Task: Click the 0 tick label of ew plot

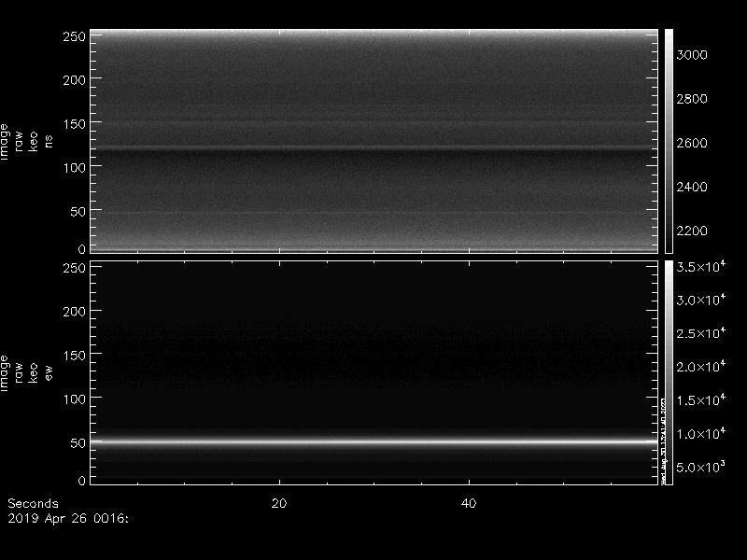Action: tap(82, 480)
